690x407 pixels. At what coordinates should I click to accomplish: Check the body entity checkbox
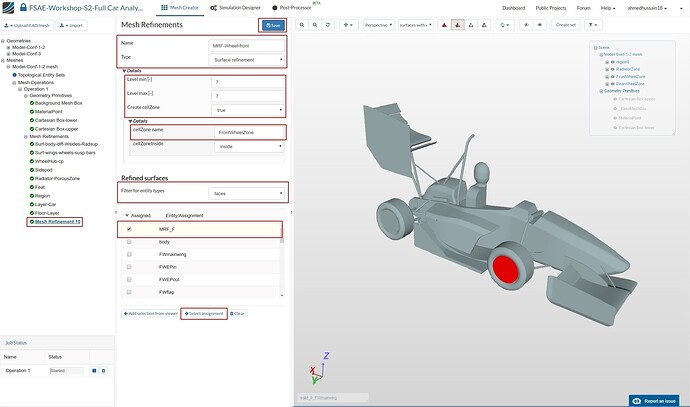point(129,242)
